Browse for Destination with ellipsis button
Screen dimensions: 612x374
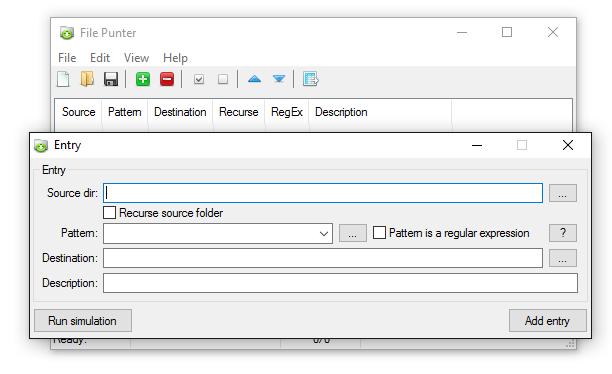coord(562,258)
